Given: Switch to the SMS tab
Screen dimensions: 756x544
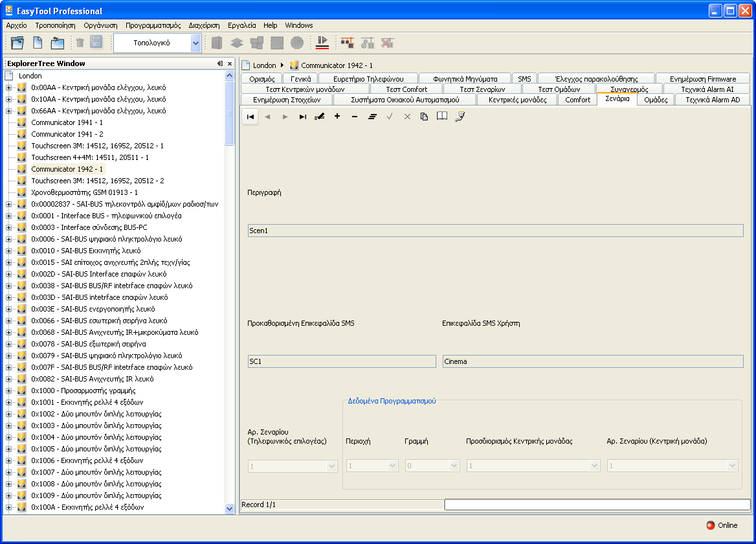Looking at the screenshot, I should 524,78.
